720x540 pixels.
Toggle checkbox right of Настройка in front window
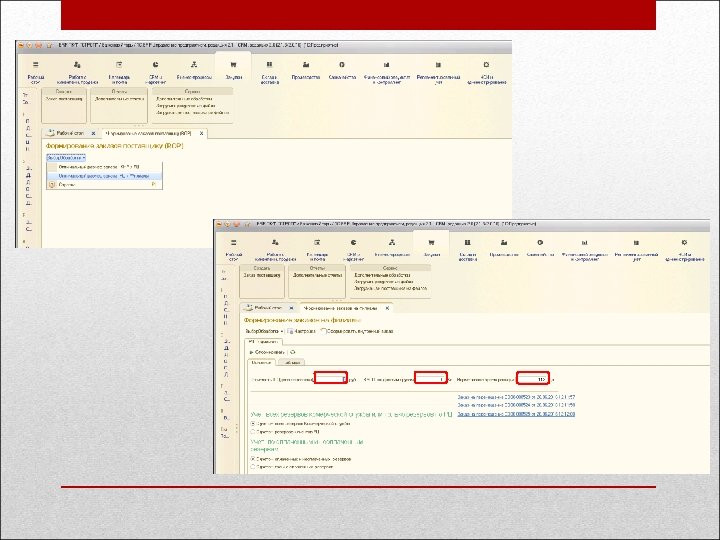point(324,331)
